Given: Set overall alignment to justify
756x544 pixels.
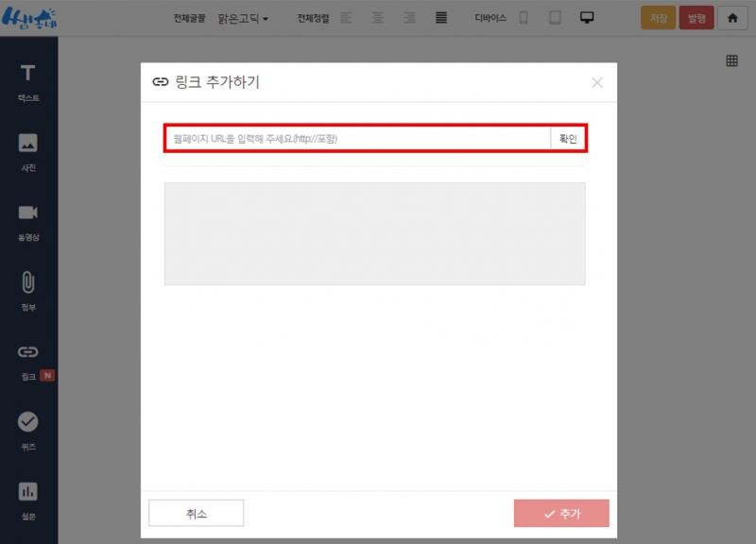Looking at the screenshot, I should tap(440, 18).
